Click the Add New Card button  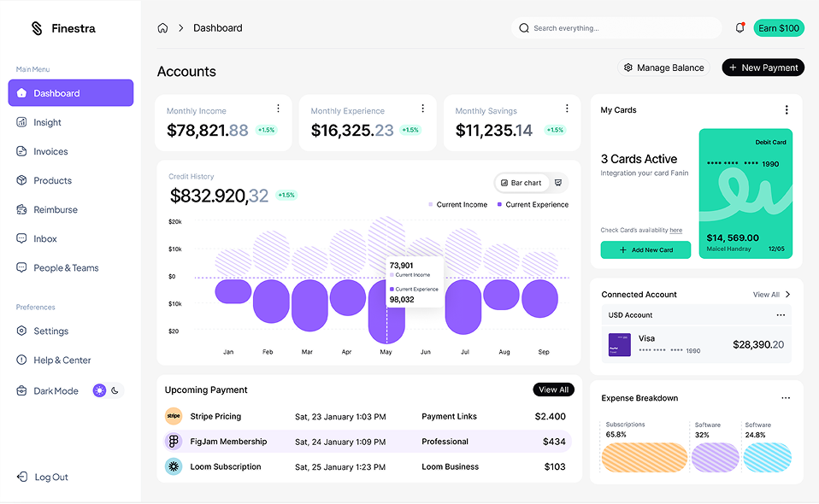point(645,250)
